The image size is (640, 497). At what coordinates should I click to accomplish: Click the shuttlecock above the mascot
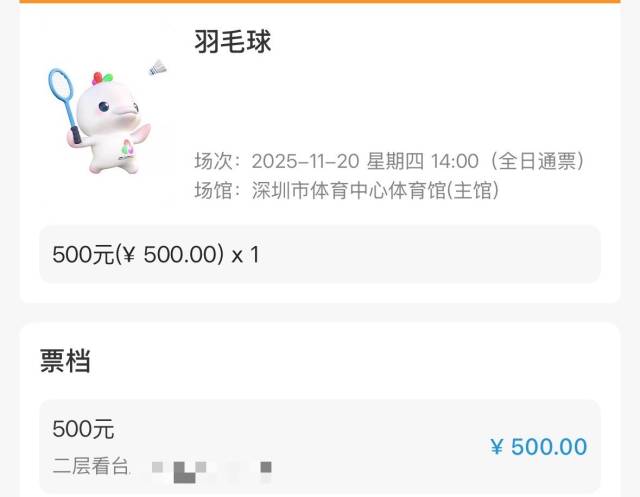[x=158, y=68]
